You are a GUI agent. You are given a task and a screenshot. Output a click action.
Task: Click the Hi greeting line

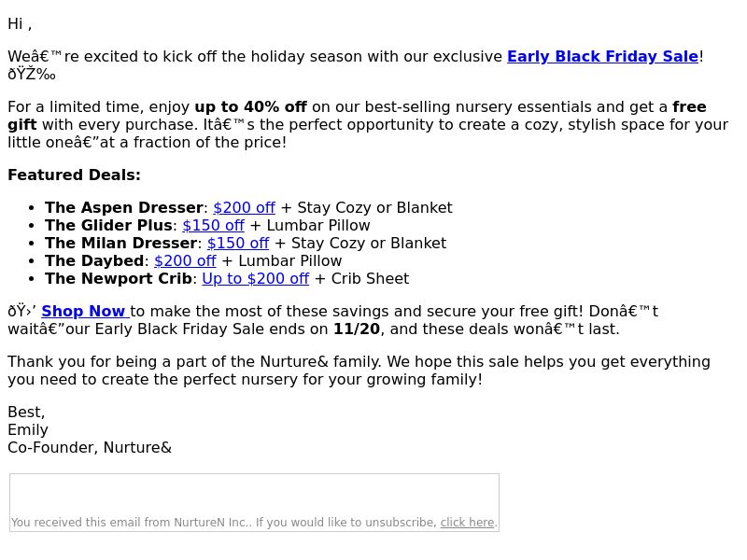pos(20,24)
